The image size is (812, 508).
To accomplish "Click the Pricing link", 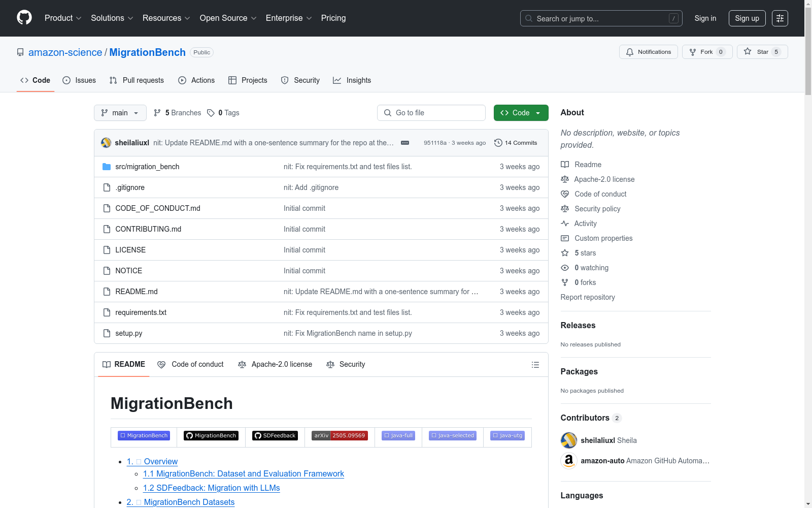I will point(333,18).
